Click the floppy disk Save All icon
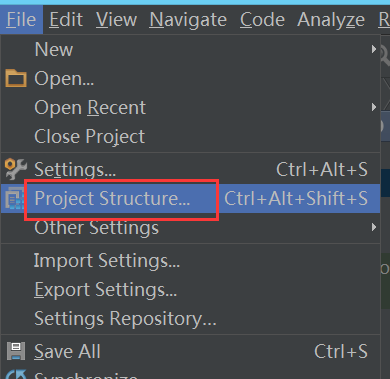Image resolution: width=390 pixels, height=379 pixels. [16, 351]
